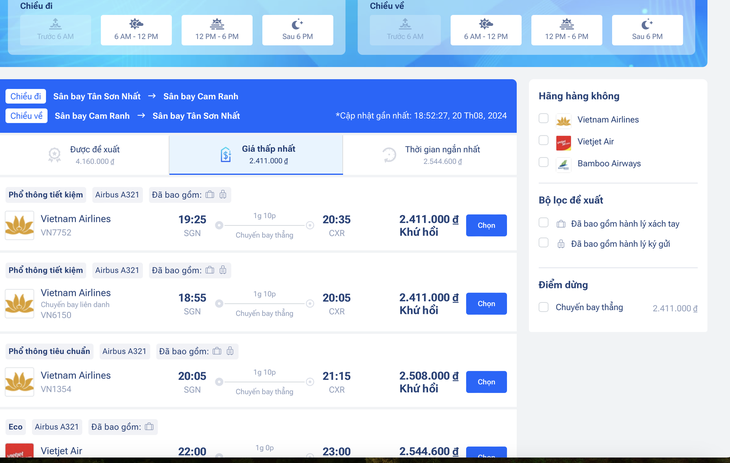Viewport: 730px width, 463px height.
Task: Click checked baggage icon on VN7752 card
Action: click(223, 194)
